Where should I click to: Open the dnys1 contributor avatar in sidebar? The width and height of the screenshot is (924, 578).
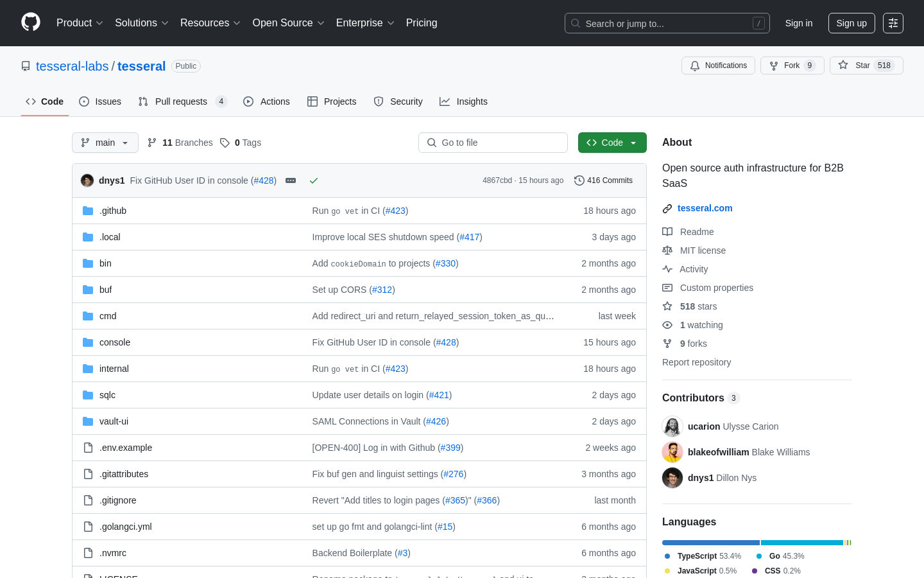point(672,478)
